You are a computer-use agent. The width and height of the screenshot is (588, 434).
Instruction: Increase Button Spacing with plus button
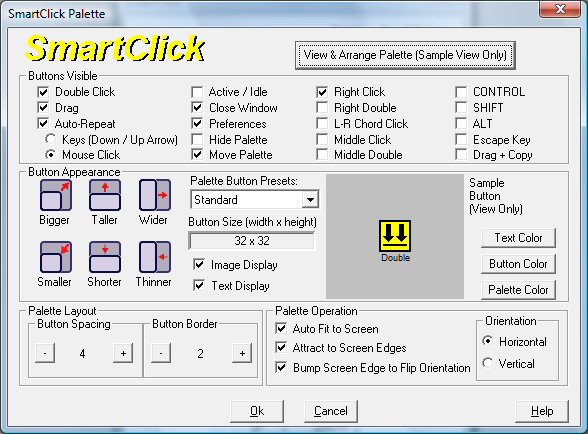pyautogui.click(x=123, y=353)
